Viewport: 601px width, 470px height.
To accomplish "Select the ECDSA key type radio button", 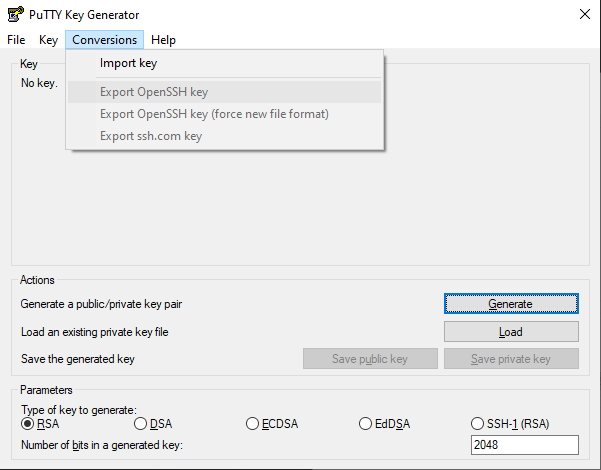I will [x=252, y=424].
